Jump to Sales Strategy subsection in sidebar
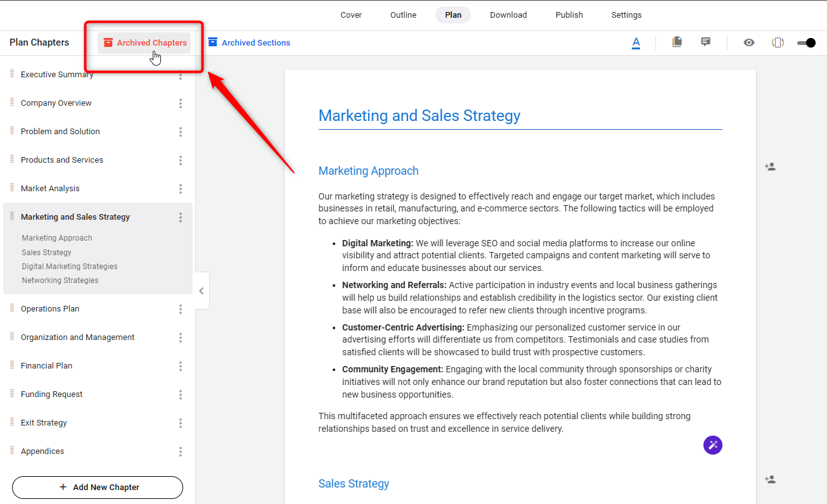This screenshot has height=504, width=827. [47, 253]
